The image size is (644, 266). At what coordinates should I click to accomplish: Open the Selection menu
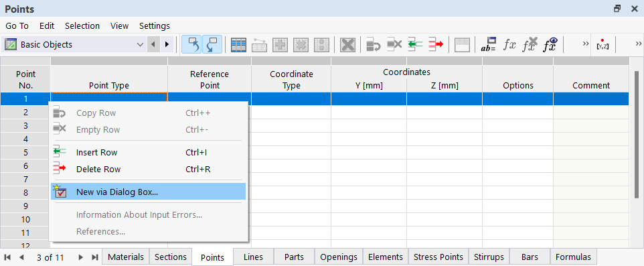coord(82,26)
